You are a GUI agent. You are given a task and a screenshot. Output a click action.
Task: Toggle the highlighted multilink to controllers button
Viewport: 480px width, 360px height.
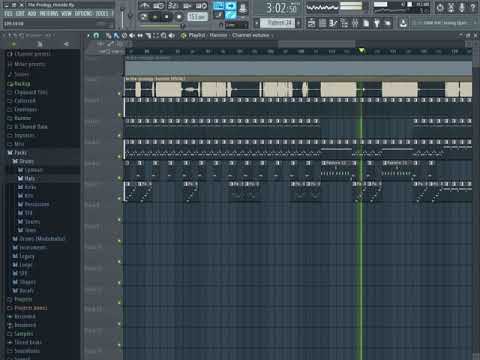point(230,15)
